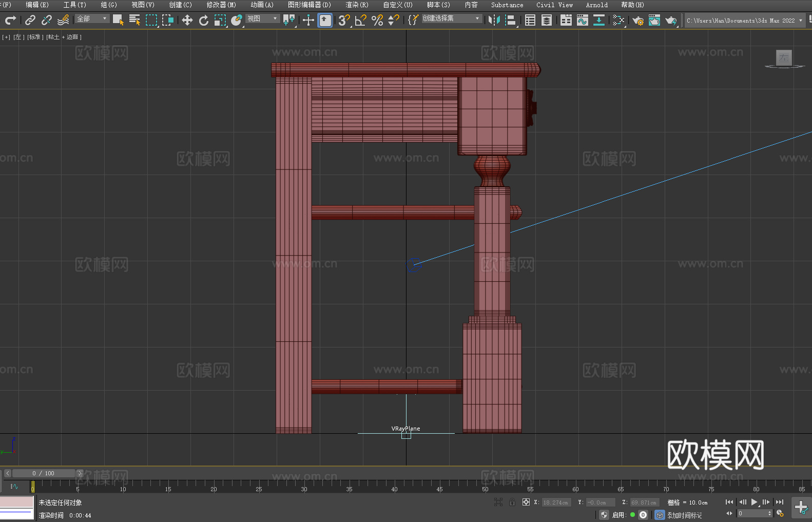Open the reference coordinate system dropdown 视图

[262, 18]
